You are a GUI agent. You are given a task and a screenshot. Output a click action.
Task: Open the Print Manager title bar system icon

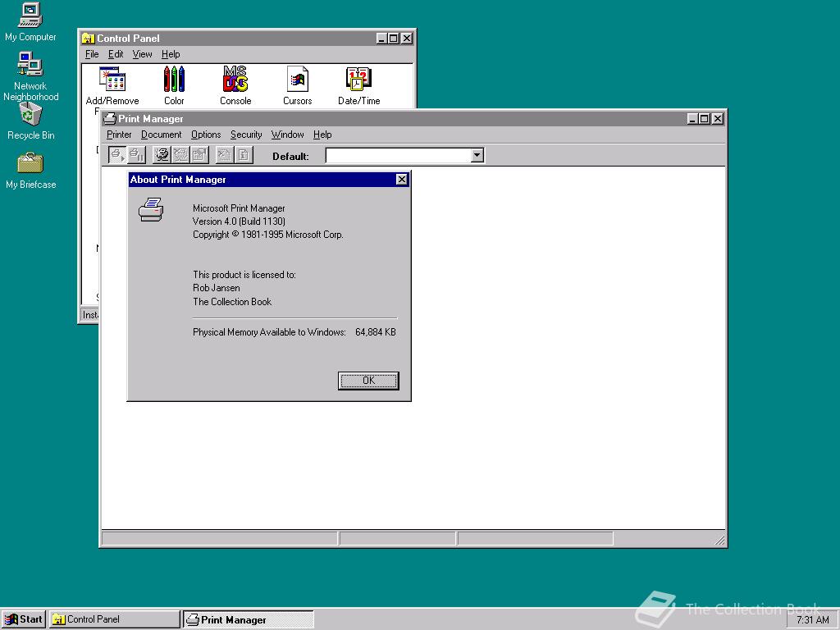[110, 118]
